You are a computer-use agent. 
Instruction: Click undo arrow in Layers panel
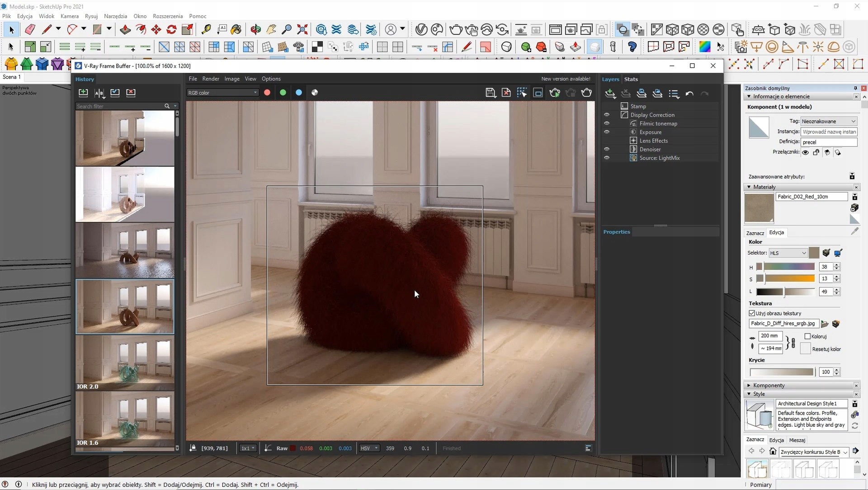point(689,94)
